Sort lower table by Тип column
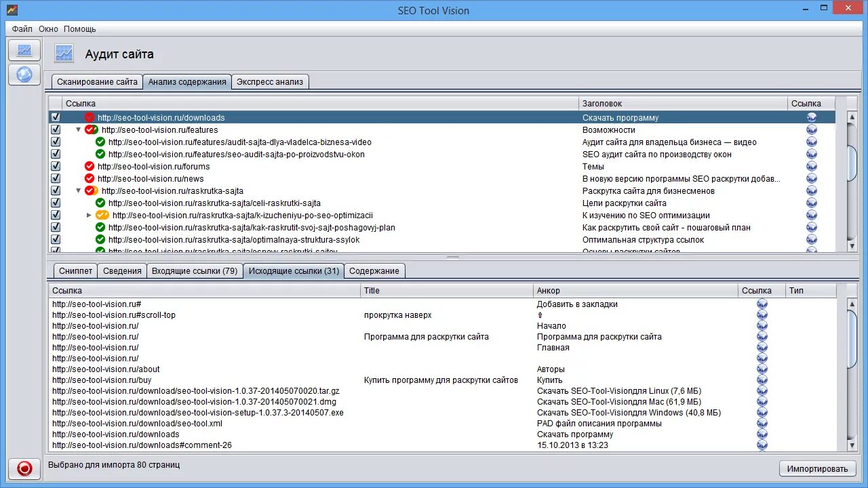Image resolution: width=868 pixels, height=488 pixels. 810,290
